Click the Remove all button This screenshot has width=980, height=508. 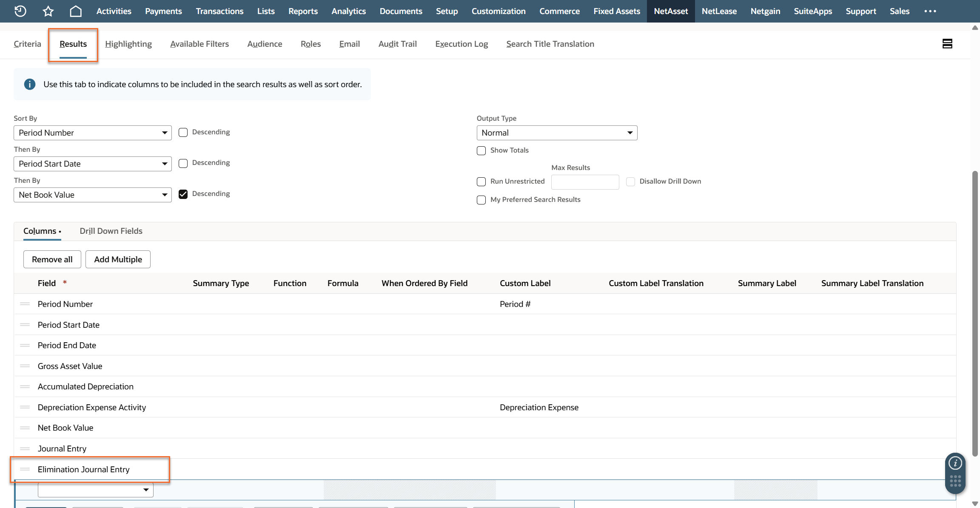pyautogui.click(x=52, y=259)
